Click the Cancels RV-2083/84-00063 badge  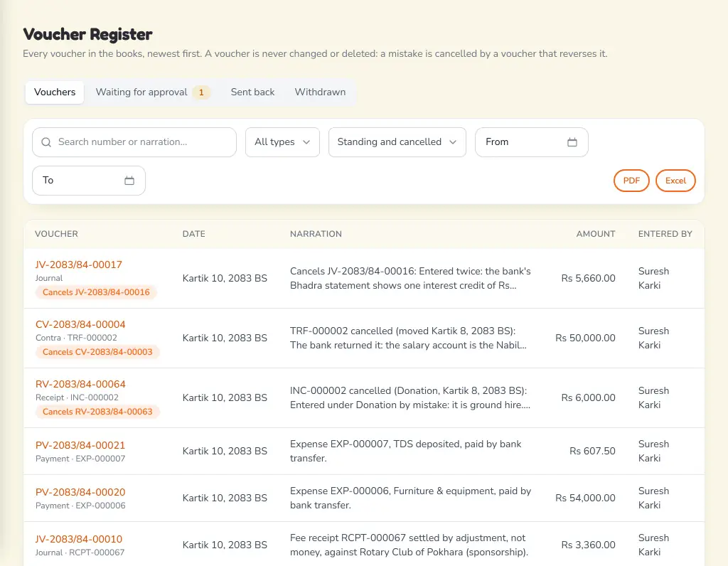click(x=97, y=412)
